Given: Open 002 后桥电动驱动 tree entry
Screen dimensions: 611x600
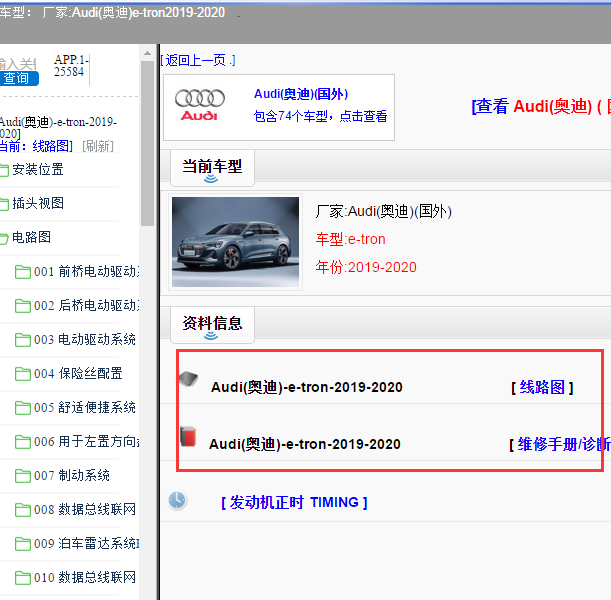Looking at the screenshot, I should click(x=86, y=305).
